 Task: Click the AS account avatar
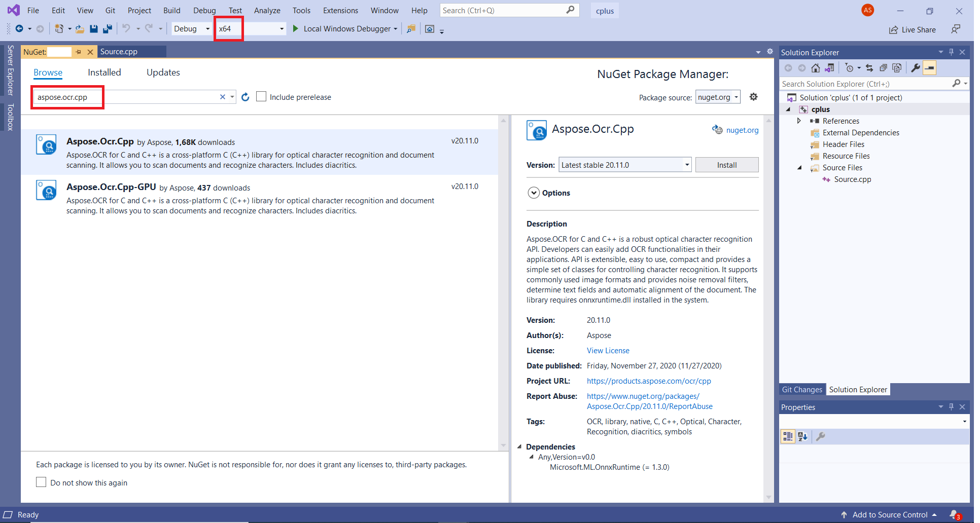tap(868, 10)
